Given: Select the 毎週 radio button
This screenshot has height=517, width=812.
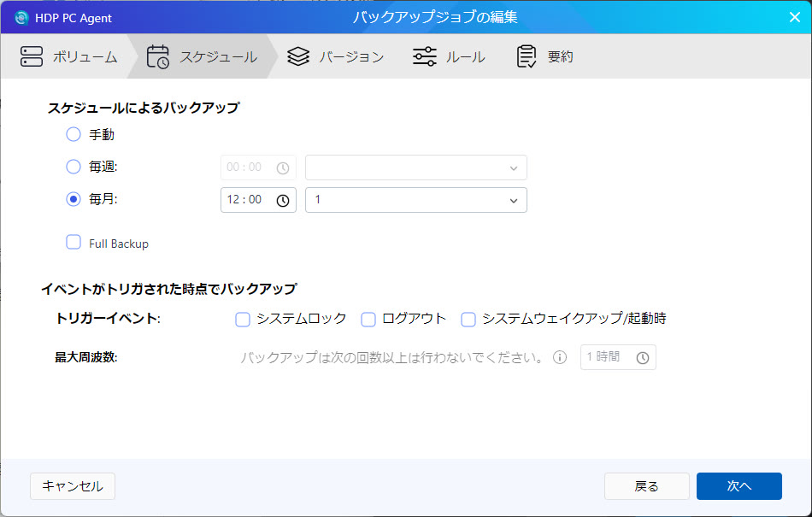Looking at the screenshot, I should (x=74, y=167).
